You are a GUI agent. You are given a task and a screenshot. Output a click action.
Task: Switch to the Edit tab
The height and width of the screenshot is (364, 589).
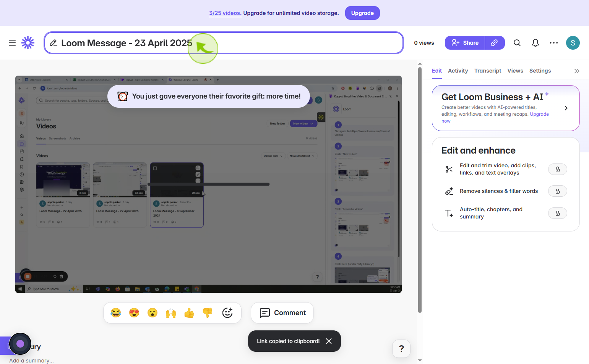pyautogui.click(x=437, y=71)
